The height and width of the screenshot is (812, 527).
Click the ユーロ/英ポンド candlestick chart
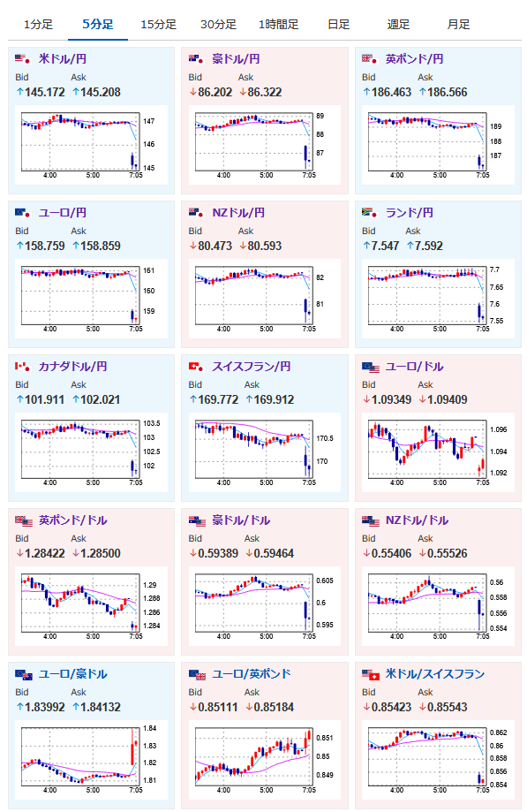pyautogui.click(x=265, y=760)
